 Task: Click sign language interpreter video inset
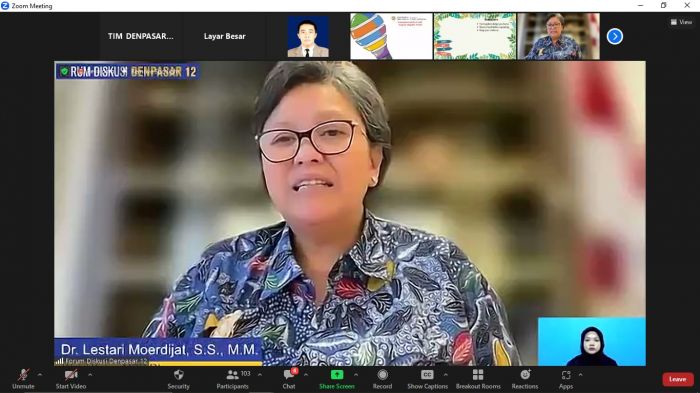592,342
